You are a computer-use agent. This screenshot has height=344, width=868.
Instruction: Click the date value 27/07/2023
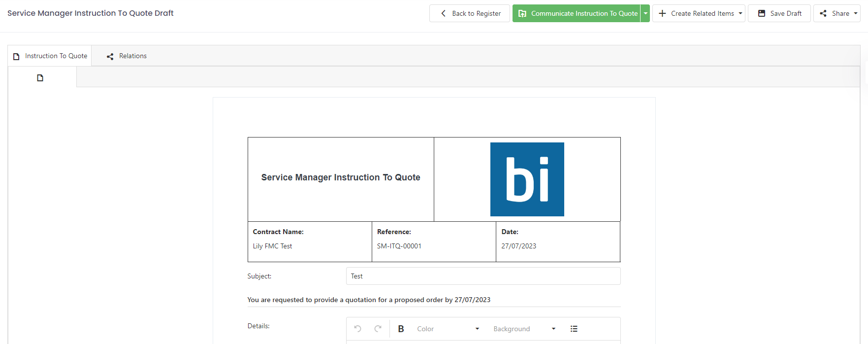(x=519, y=246)
